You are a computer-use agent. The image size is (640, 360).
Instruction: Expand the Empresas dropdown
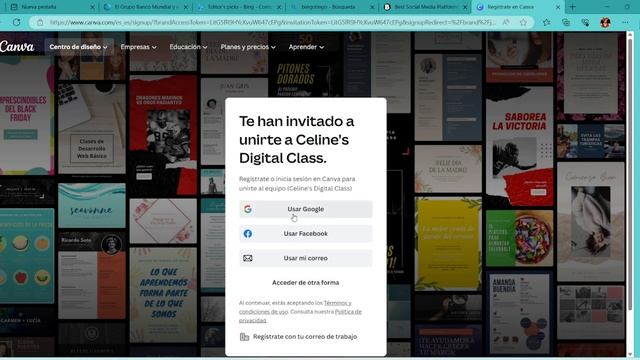click(x=138, y=47)
